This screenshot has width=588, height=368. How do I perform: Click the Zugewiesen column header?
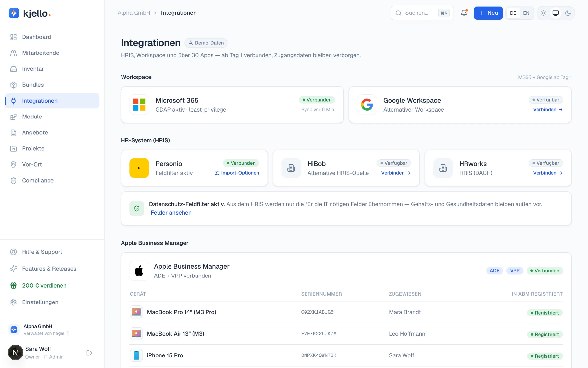(405, 294)
